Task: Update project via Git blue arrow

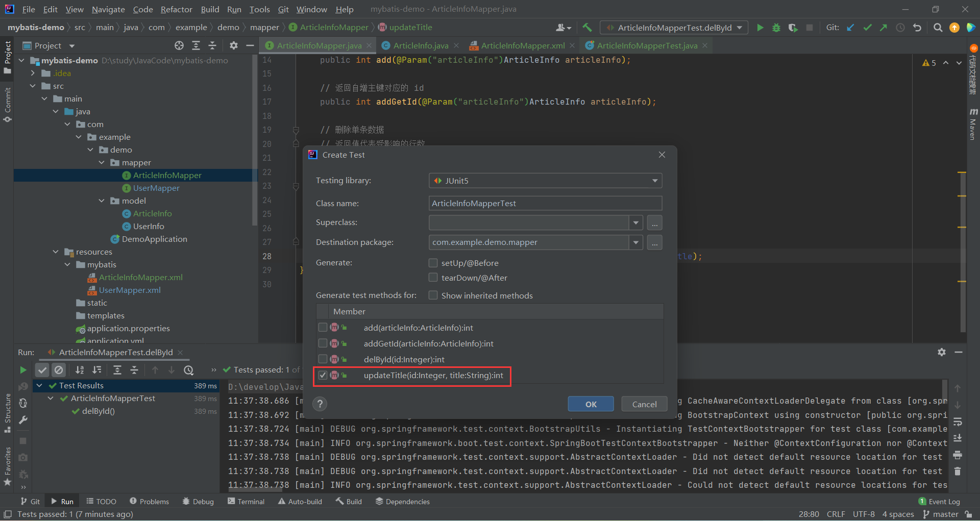Action: (850, 28)
